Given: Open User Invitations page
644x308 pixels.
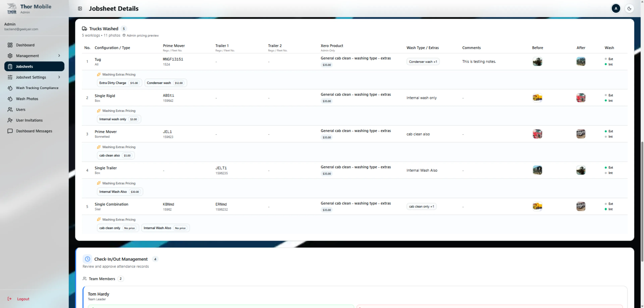Looking at the screenshot, I should point(34,120).
